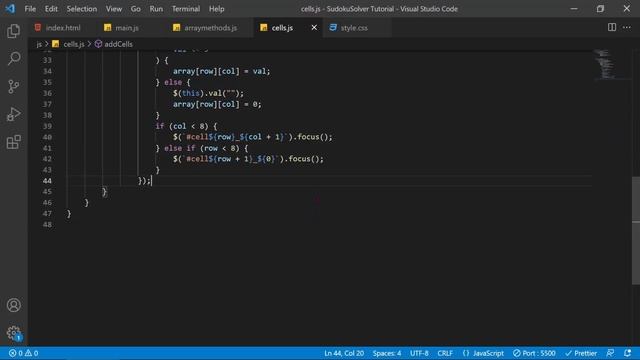This screenshot has height=360, width=640.
Task: Open the Run menu
Action: (x=156, y=9)
